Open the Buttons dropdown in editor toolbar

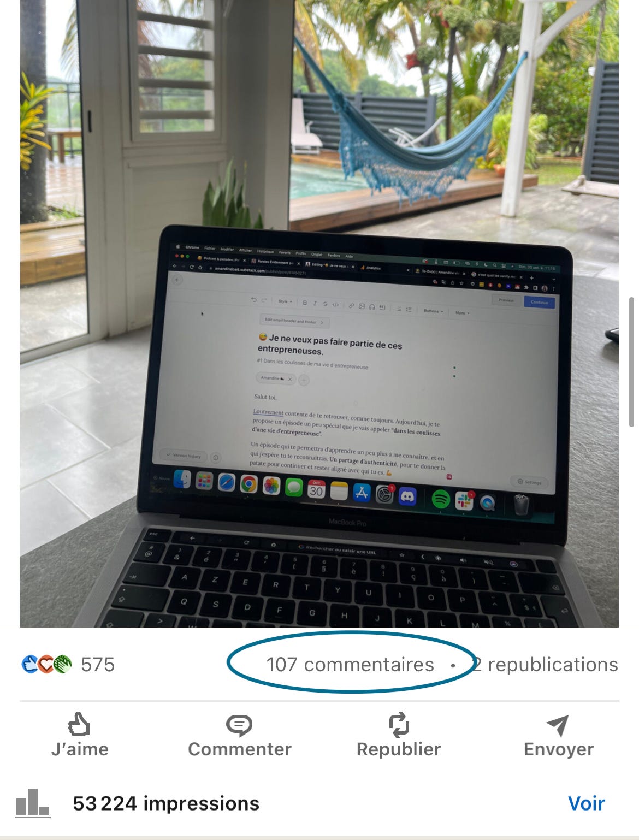tap(433, 311)
